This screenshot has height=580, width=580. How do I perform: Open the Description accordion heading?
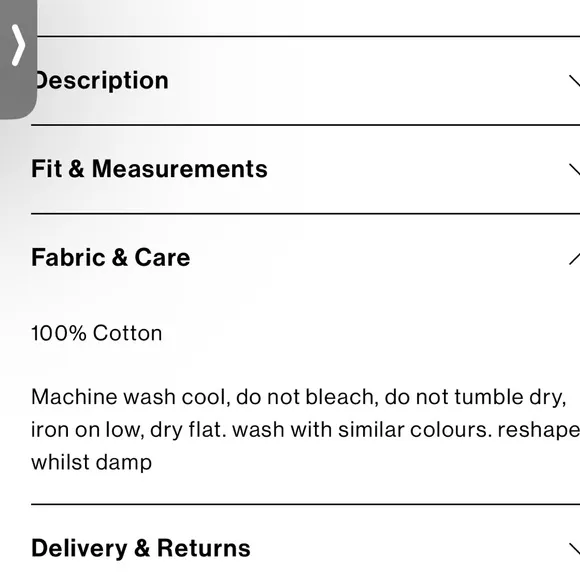pyautogui.click(x=102, y=81)
